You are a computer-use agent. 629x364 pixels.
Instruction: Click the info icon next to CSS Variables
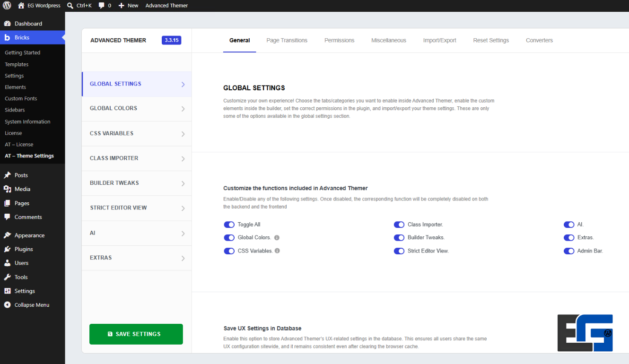point(277,251)
